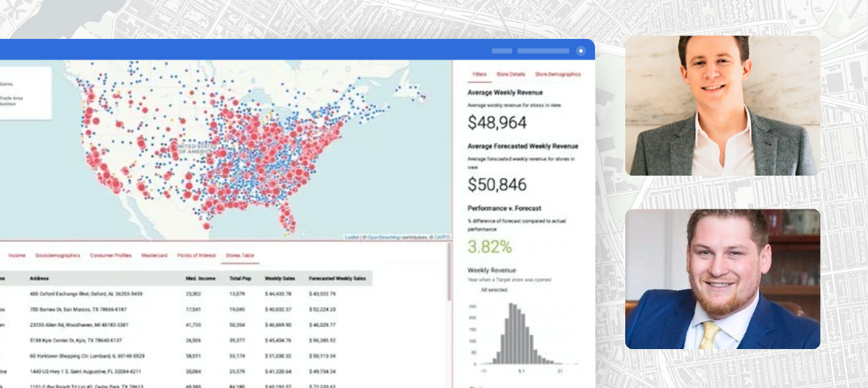The image size is (868, 388).
Task: Open the Consumer Profiles tab
Action: [x=111, y=255]
